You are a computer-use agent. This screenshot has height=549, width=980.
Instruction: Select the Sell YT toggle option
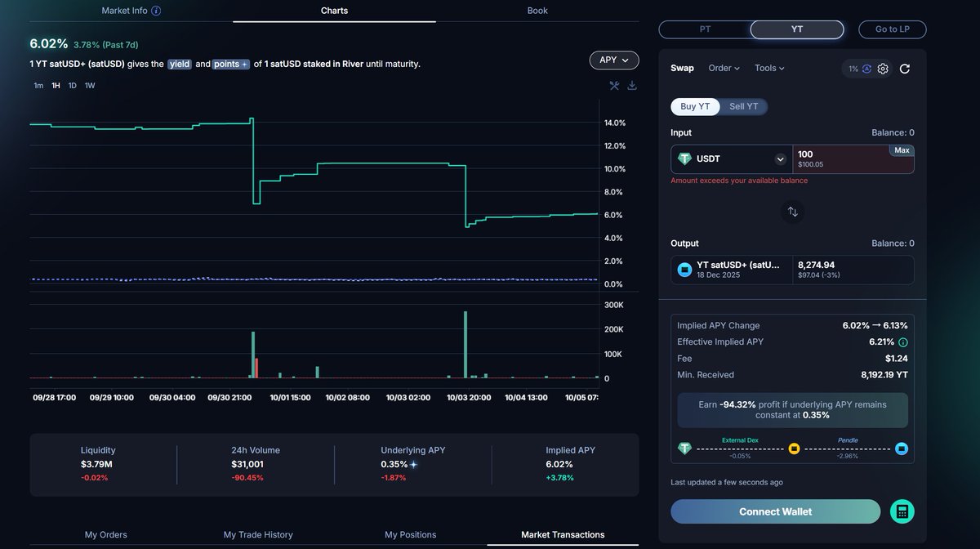(743, 106)
